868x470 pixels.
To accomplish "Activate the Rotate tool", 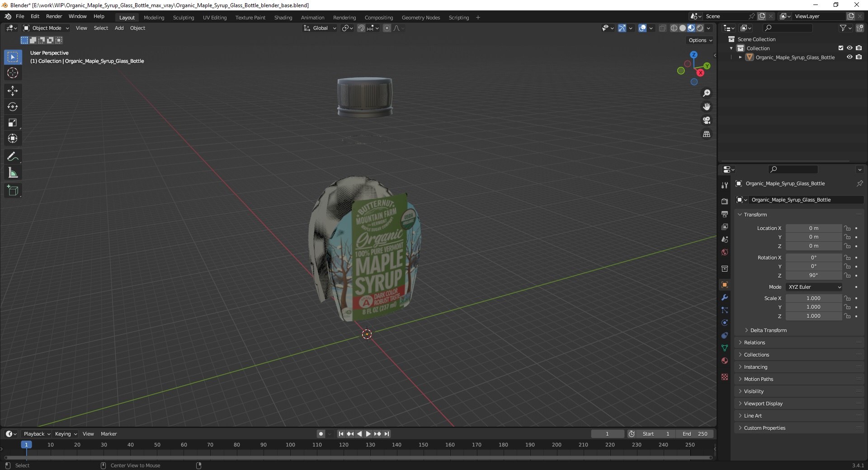I will (x=13, y=107).
